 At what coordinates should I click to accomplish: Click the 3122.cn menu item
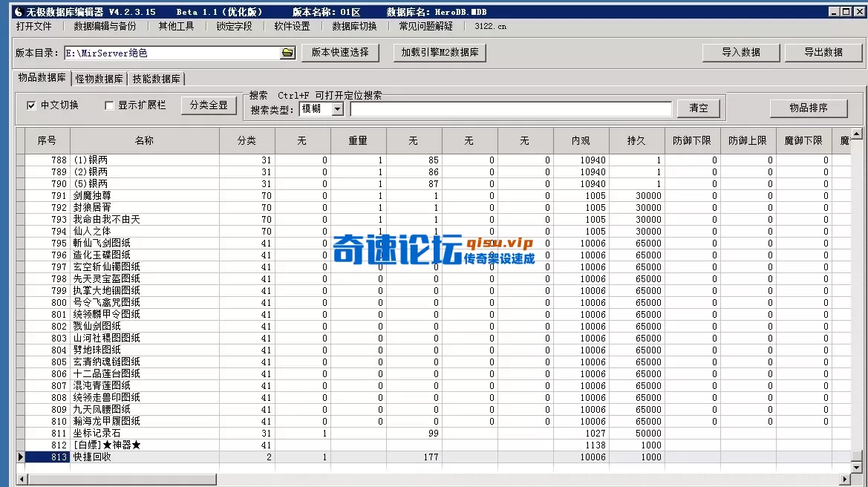click(491, 26)
